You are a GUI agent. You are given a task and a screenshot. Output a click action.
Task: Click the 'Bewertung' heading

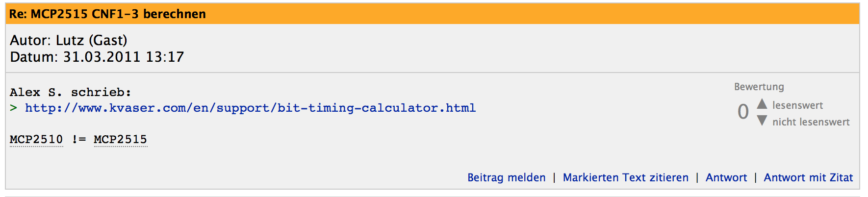pyautogui.click(x=759, y=87)
